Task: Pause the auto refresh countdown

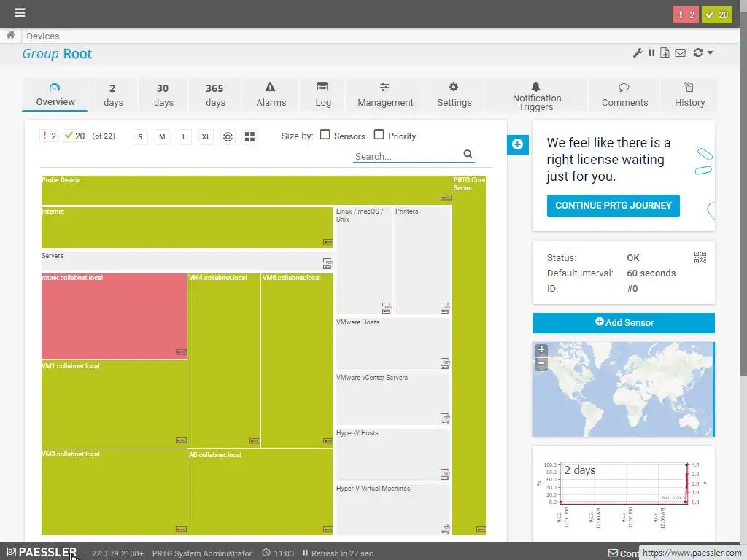Action: click(305, 553)
